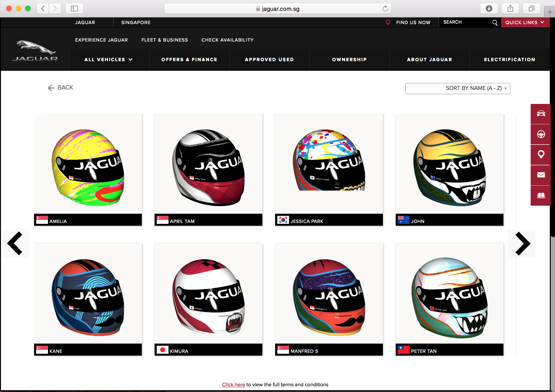Click the Jaguar leaper logo
This screenshot has width=555, height=392.
[35, 51]
